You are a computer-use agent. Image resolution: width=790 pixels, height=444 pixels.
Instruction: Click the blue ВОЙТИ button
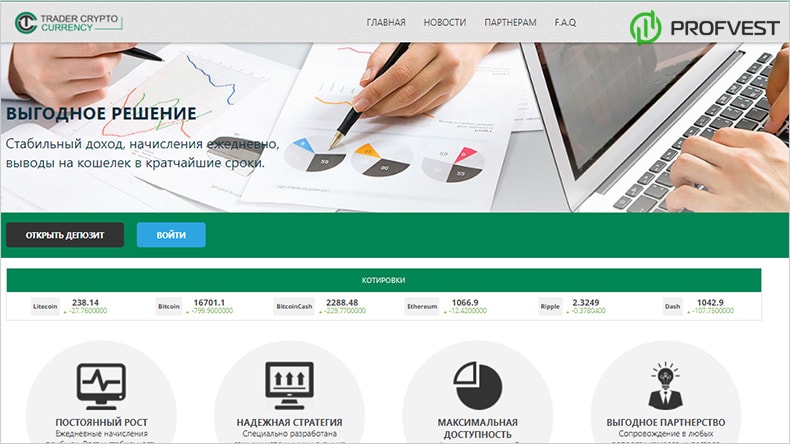pyautogui.click(x=171, y=235)
